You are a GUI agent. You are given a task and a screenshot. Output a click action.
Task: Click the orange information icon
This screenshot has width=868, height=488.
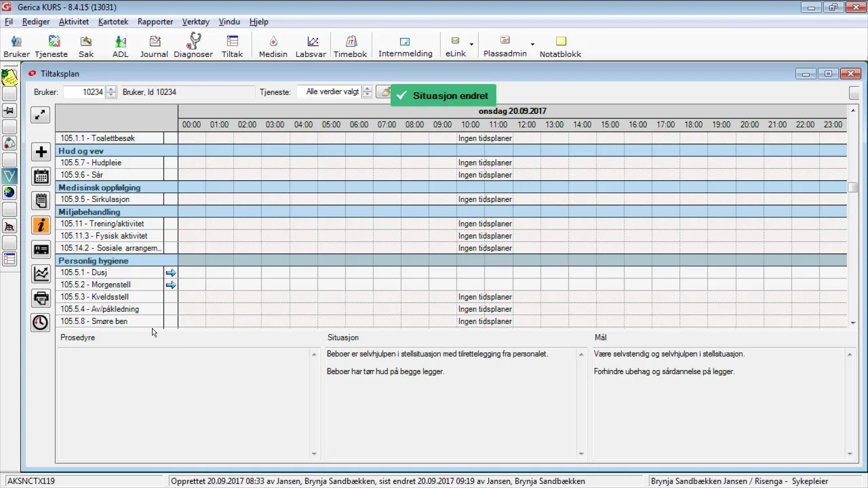tap(41, 225)
